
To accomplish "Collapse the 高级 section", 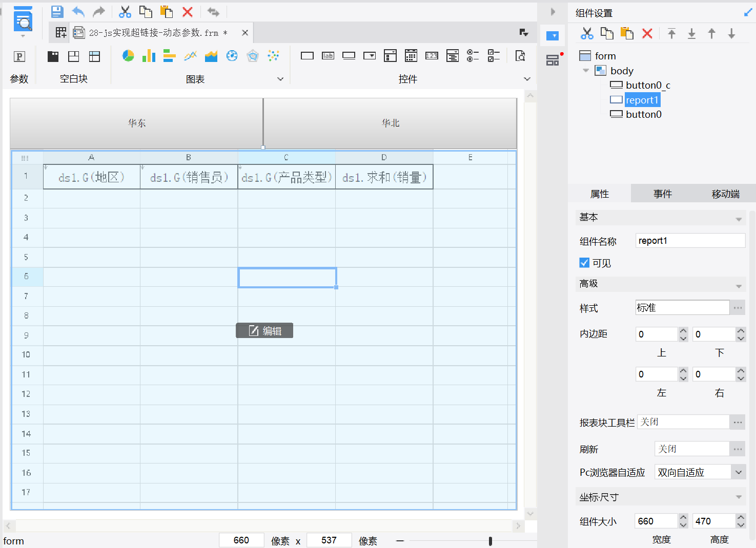I will (739, 286).
